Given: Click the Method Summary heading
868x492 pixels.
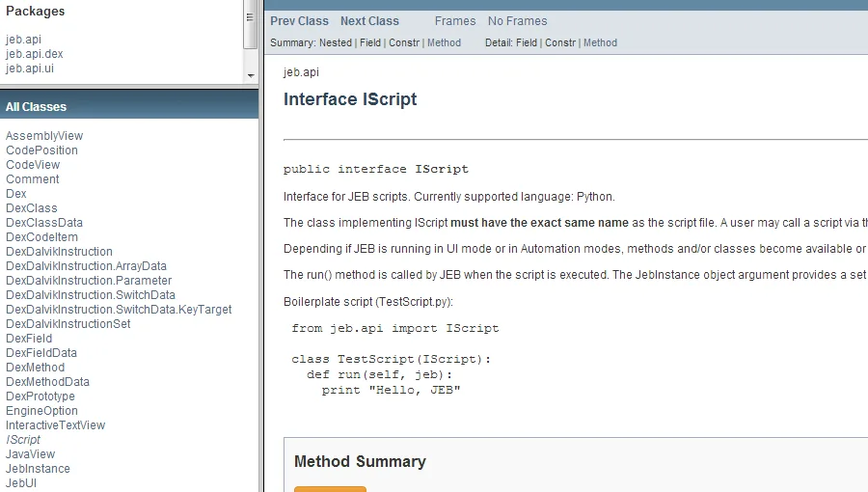Looking at the screenshot, I should (x=360, y=461).
